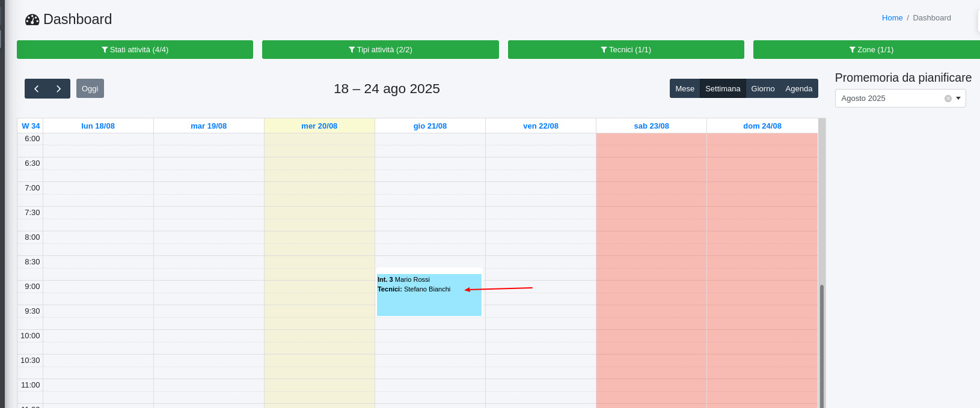
Task: Open the month dropdown arrow
Action: pos(958,99)
